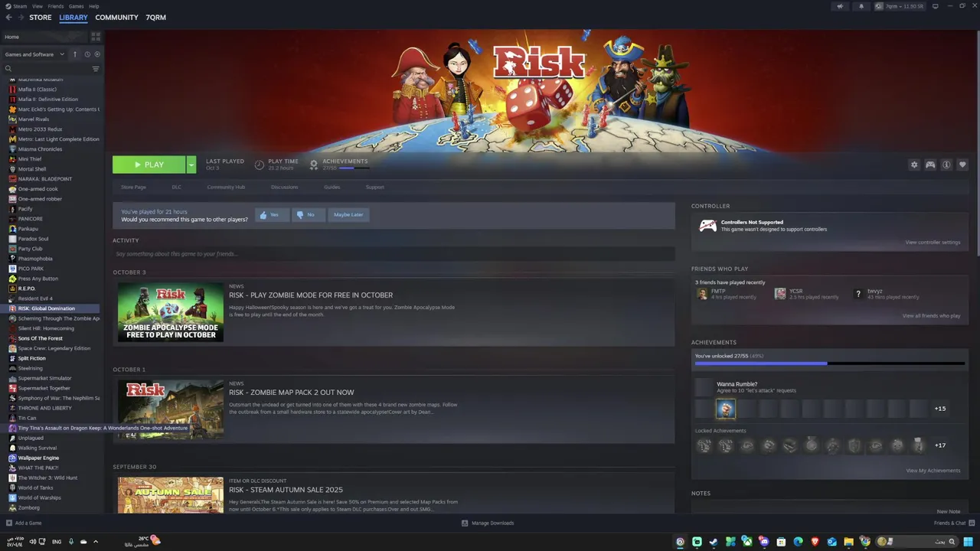Click thumbs-down No recommendation button
Screen dimensions: 980x551
(308, 215)
